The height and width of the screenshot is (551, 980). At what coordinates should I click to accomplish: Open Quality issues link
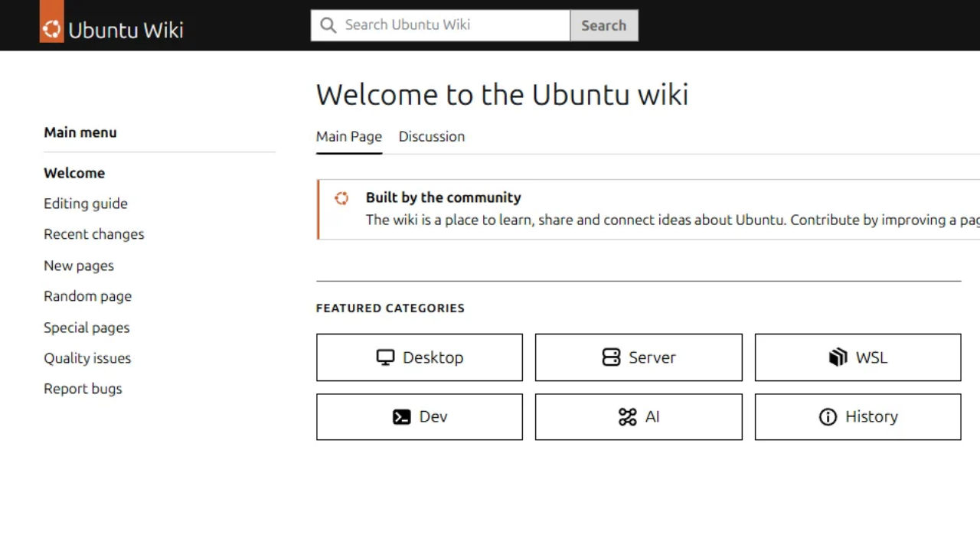(87, 358)
